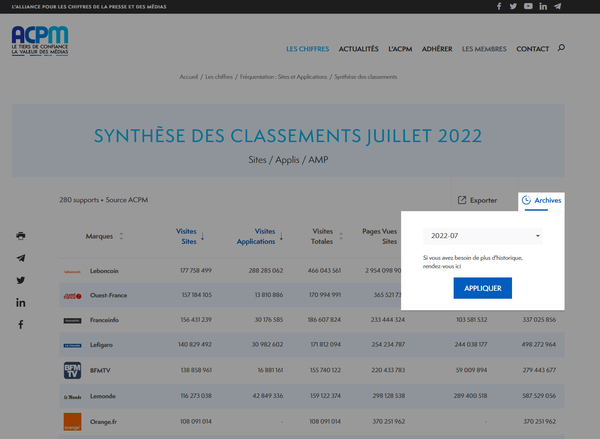Open L'ACPM menu
This screenshot has width=600, height=439.
400,49
